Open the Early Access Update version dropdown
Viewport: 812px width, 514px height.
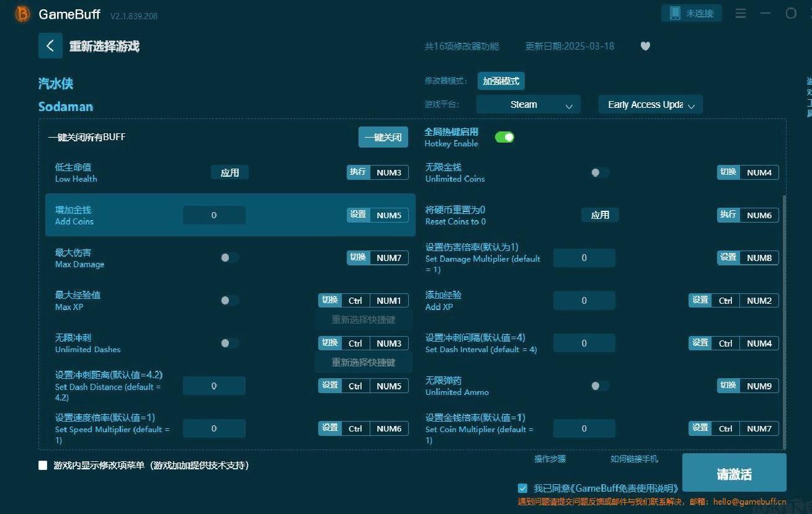click(651, 104)
